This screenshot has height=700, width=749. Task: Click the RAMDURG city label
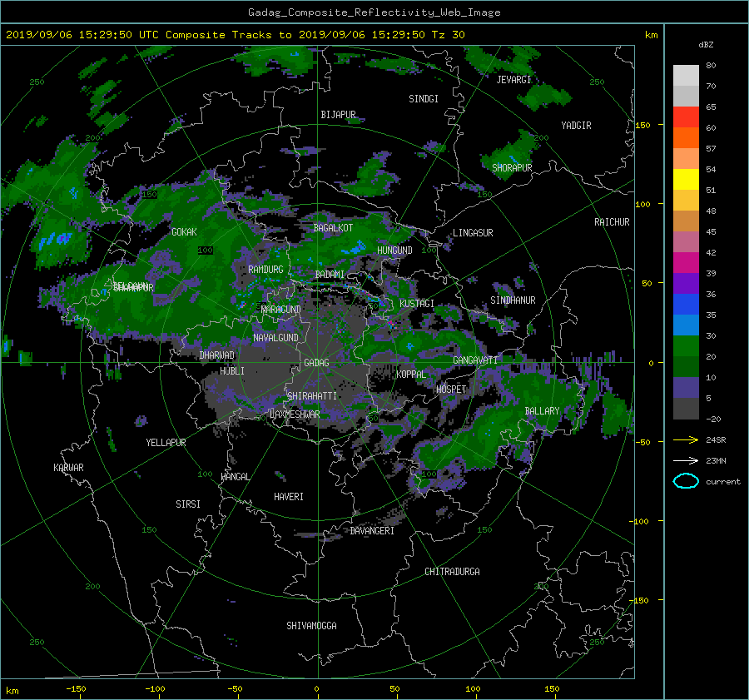tap(265, 270)
